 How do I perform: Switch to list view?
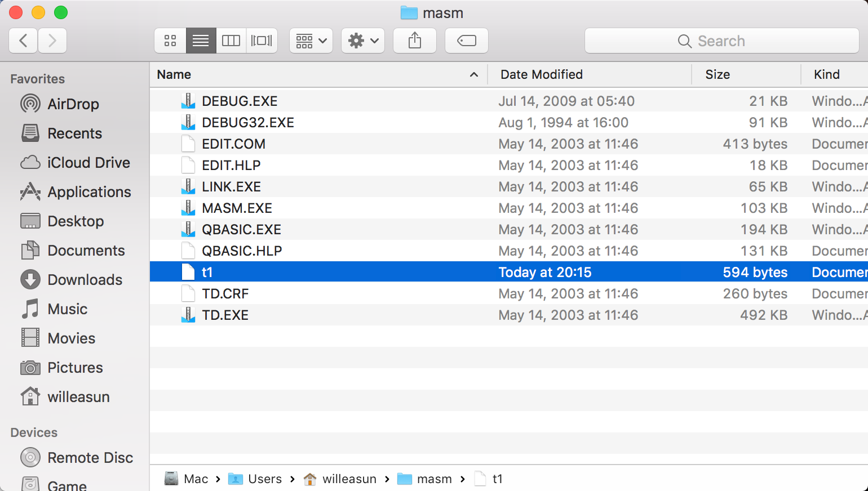tap(201, 41)
